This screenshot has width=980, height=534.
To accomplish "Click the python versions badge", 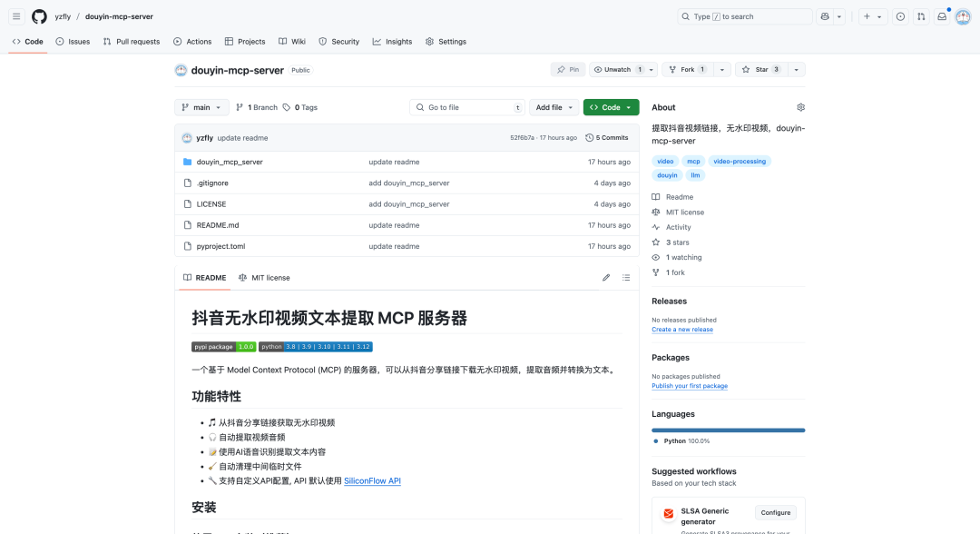I will pos(316,346).
